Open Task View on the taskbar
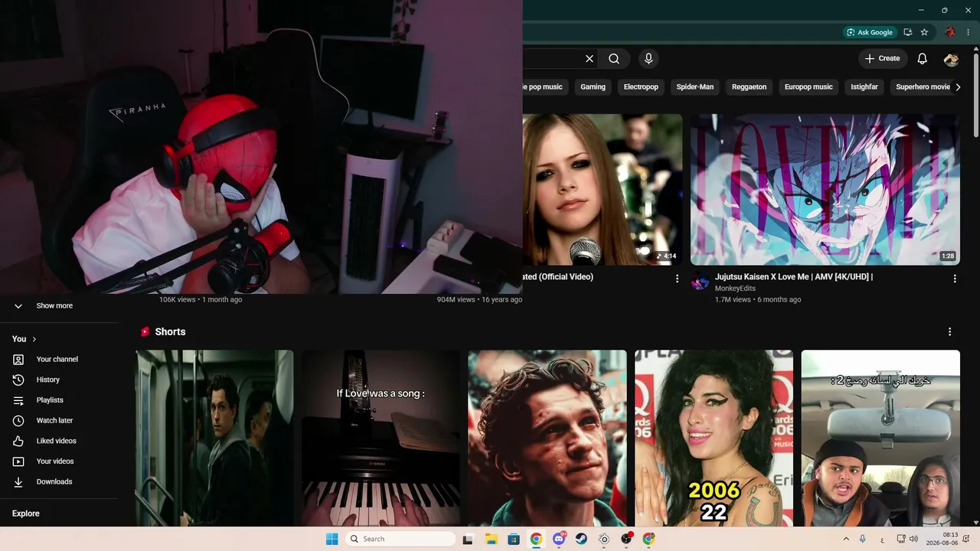 click(468, 539)
